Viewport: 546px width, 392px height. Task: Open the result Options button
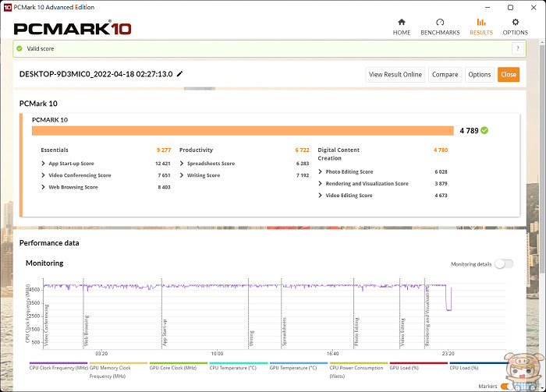(480, 75)
